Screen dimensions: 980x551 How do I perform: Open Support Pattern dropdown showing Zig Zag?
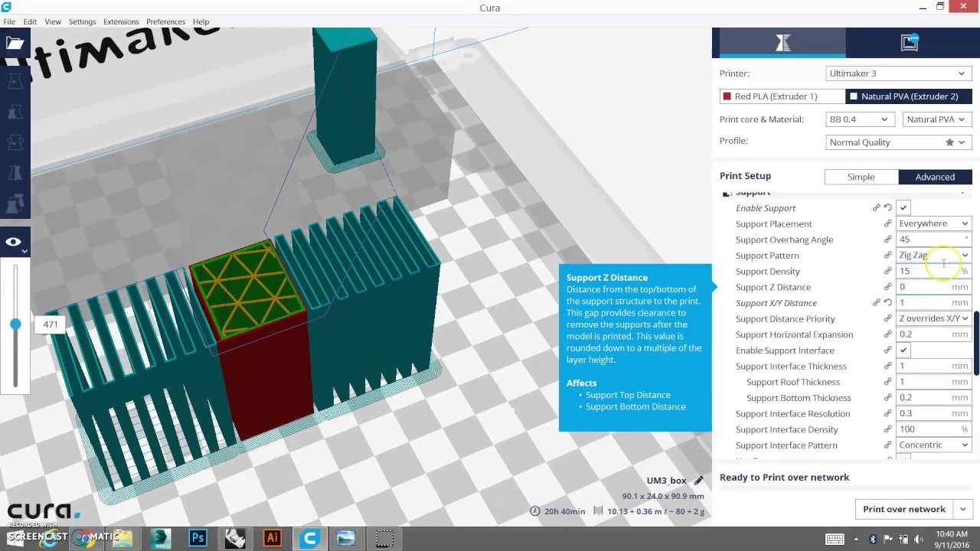[934, 256]
